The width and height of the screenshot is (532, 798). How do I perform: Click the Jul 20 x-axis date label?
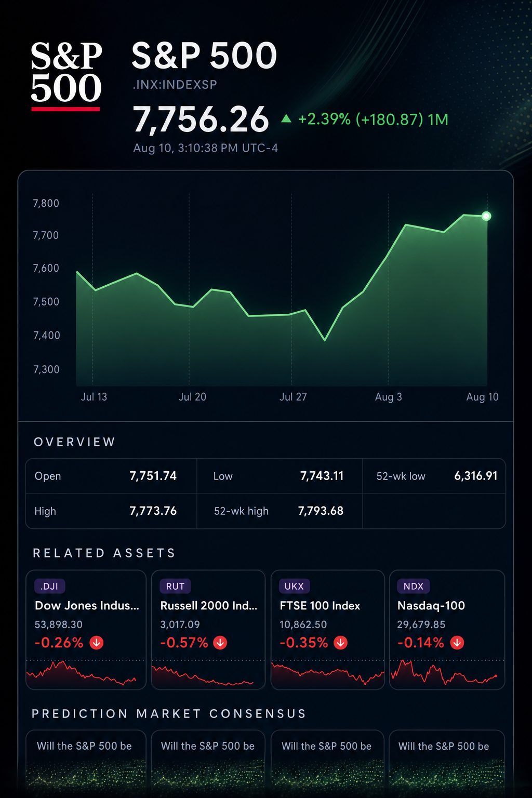pos(192,397)
